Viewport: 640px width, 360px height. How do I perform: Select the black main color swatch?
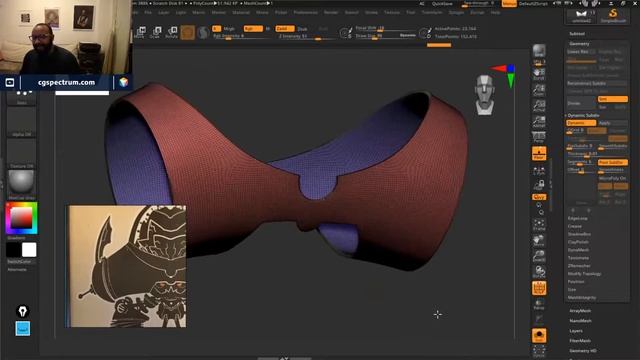(13, 250)
